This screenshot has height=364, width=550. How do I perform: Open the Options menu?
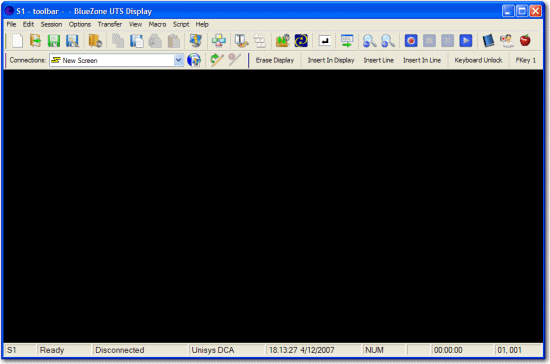(80, 24)
